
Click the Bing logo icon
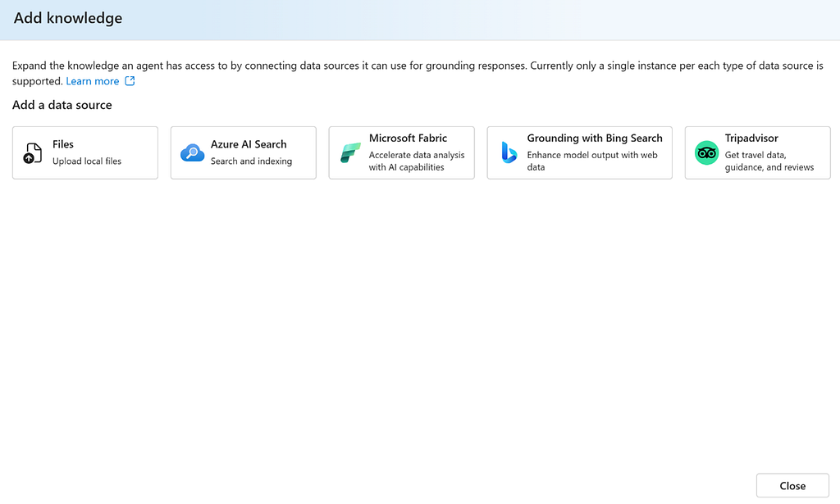509,153
